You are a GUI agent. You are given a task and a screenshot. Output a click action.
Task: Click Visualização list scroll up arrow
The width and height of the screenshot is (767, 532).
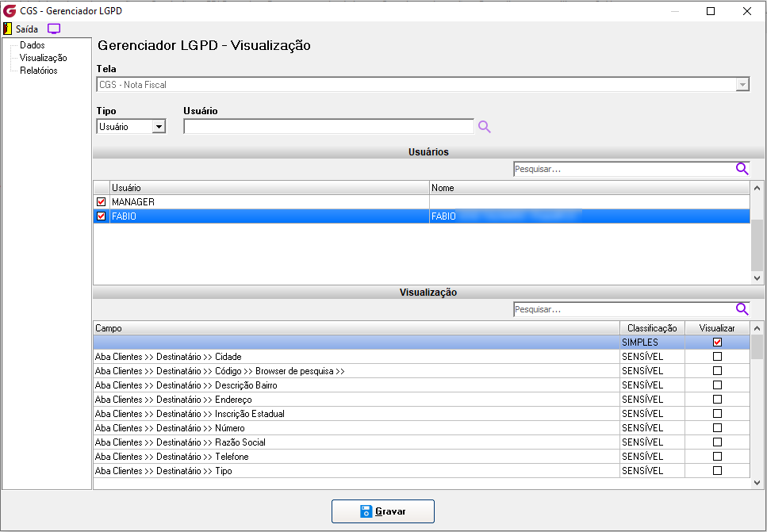pos(757,328)
